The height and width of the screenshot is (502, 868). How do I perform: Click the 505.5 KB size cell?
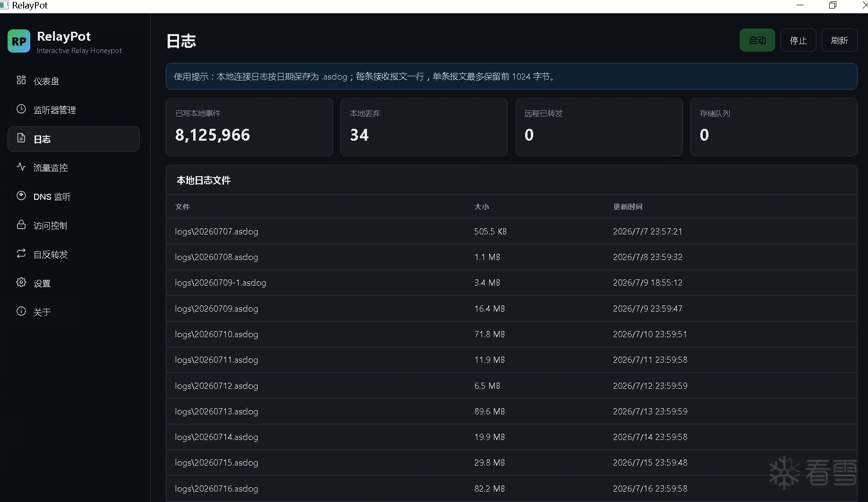[491, 231]
